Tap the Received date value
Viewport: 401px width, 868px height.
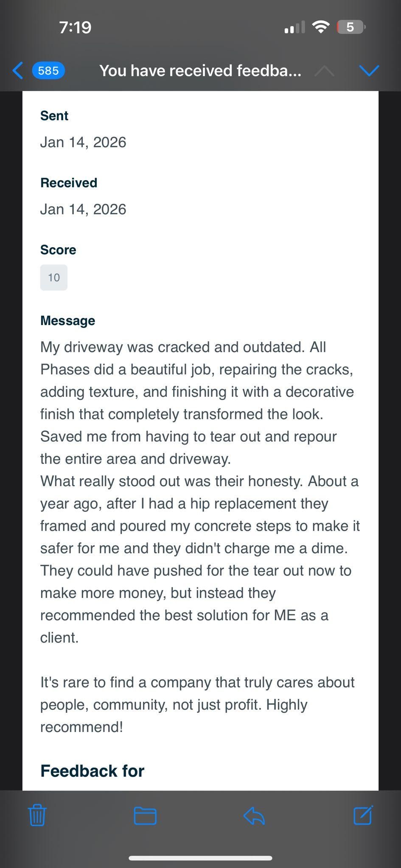(83, 209)
